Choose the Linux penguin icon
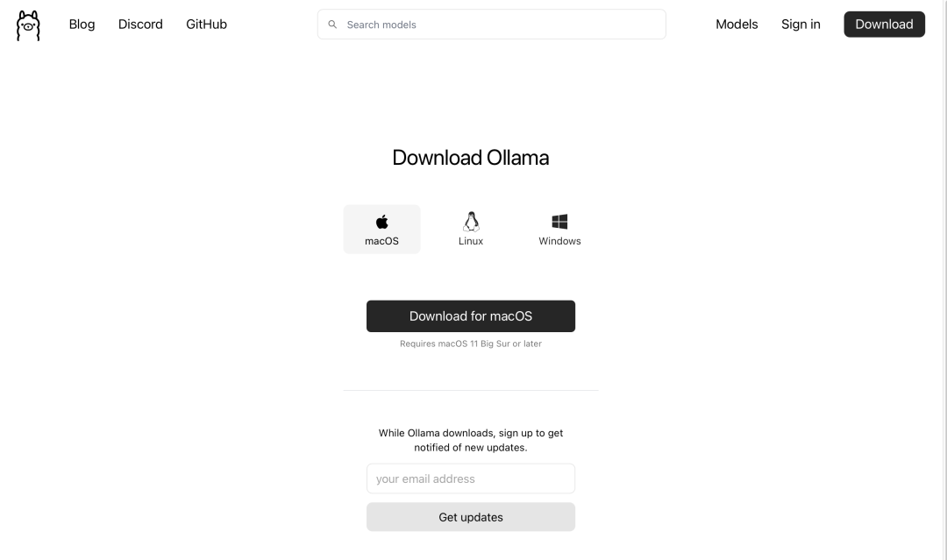Image resolution: width=947 pixels, height=560 pixels. (471, 222)
